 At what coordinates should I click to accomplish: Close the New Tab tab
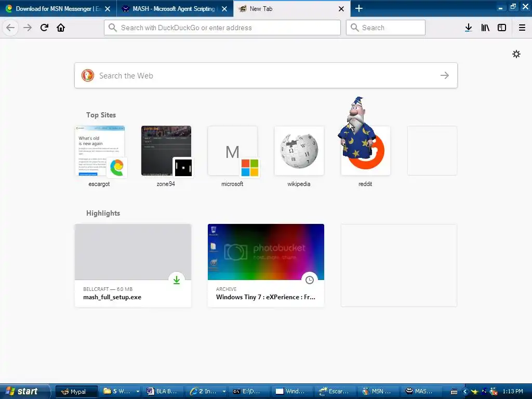coord(341,9)
